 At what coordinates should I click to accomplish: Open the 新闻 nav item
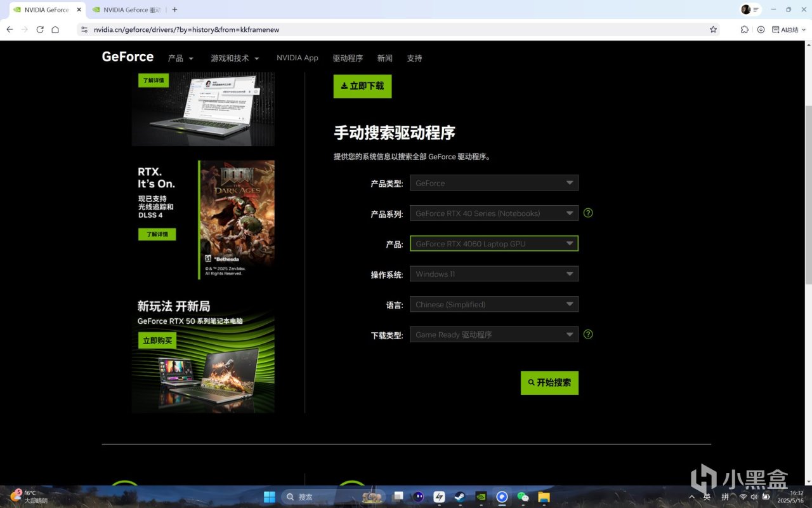[384, 58]
